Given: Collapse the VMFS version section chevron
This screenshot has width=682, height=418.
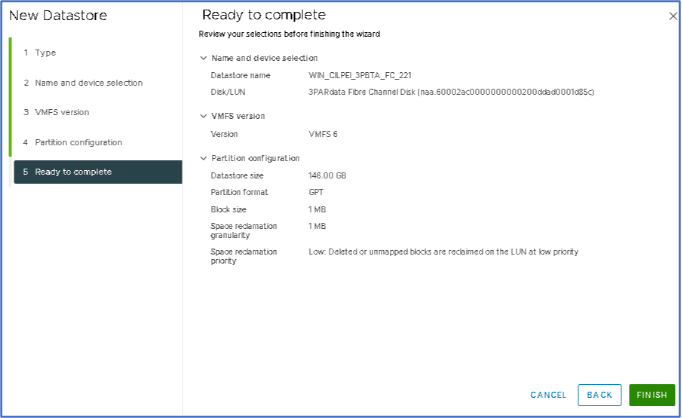Looking at the screenshot, I should (204, 116).
